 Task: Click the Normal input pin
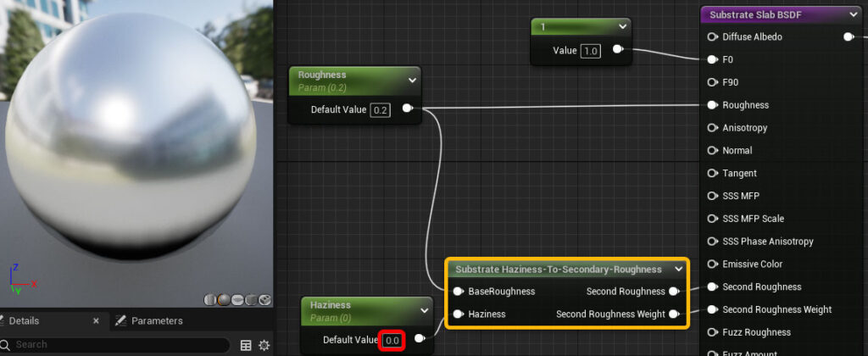(712, 151)
